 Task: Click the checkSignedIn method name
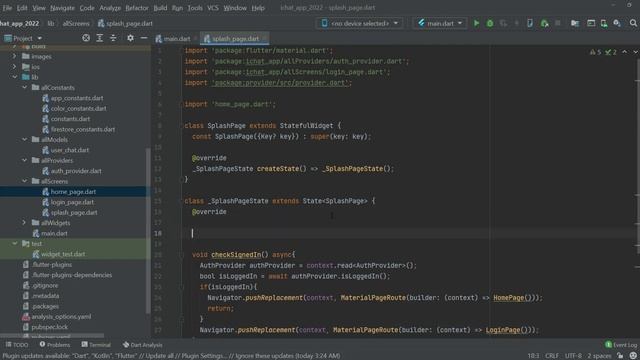coord(236,254)
